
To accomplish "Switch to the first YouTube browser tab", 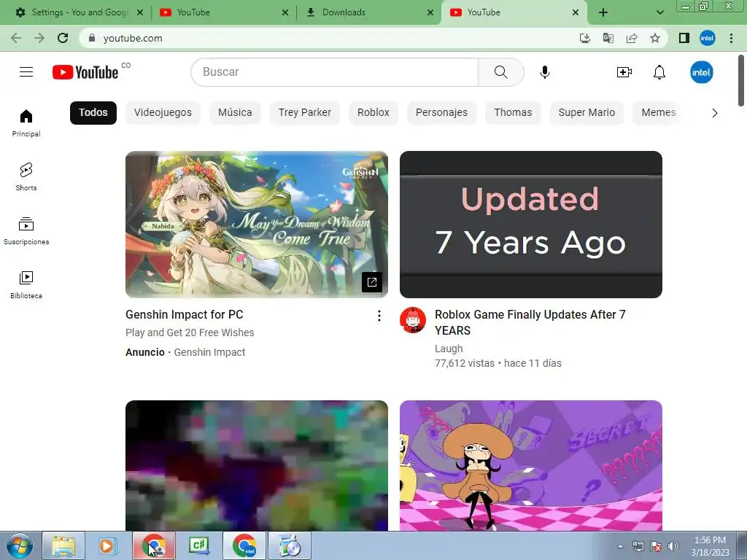I will pos(219,12).
